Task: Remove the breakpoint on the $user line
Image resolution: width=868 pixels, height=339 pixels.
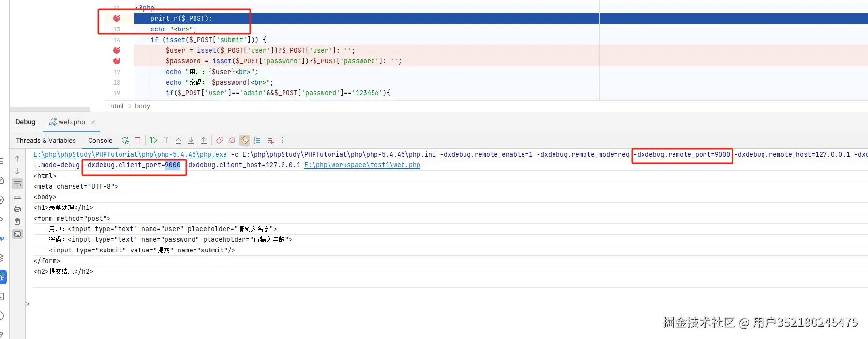Action: pyautogui.click(x=117, y=50)
